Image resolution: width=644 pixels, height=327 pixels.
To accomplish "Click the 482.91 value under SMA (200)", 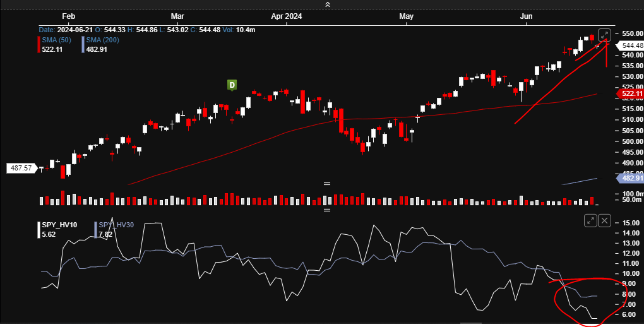I will [97, 49].
